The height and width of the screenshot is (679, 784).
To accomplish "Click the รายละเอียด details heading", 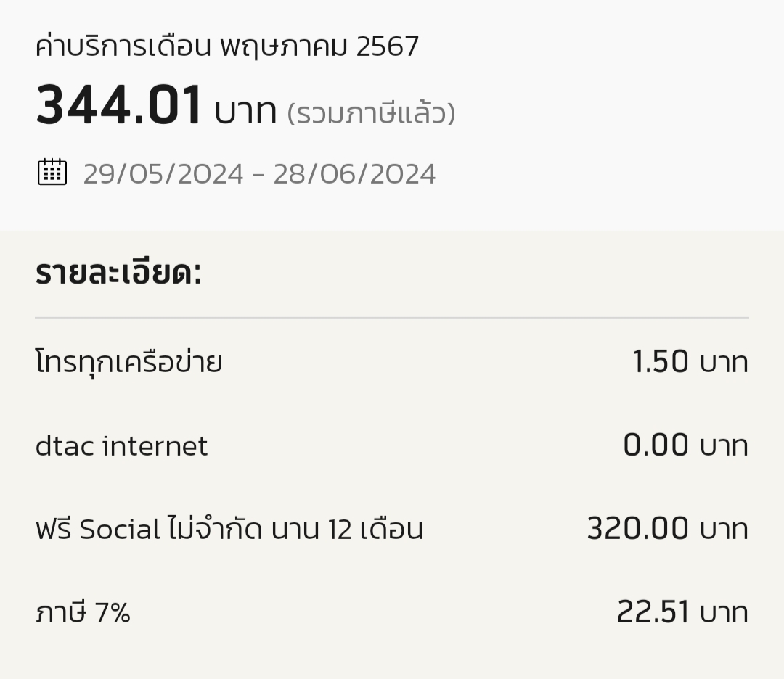I will (x=118, y=273).
